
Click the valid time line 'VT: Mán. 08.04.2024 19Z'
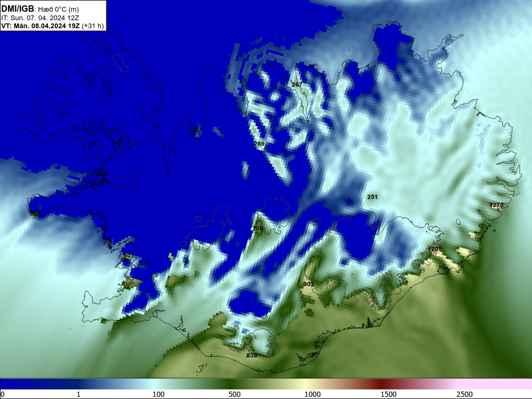pos(40,26)
